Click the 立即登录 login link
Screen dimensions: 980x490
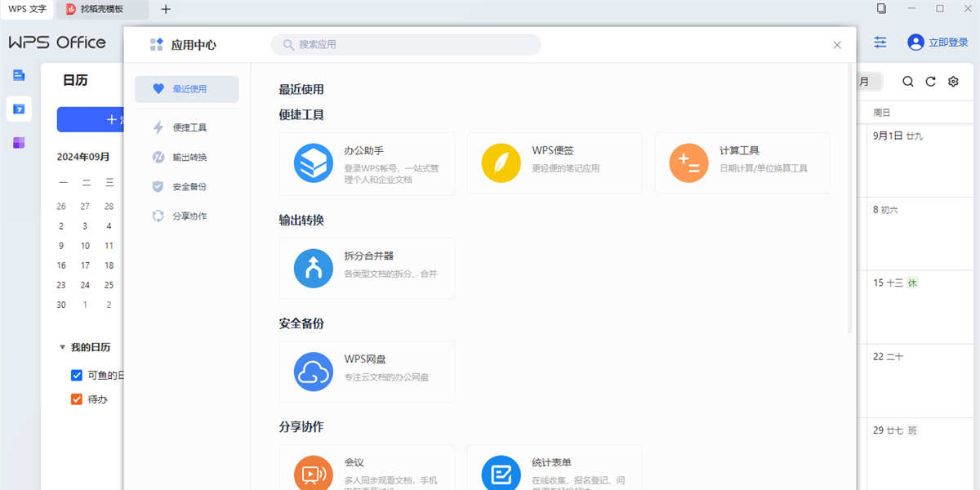[948, 42]
